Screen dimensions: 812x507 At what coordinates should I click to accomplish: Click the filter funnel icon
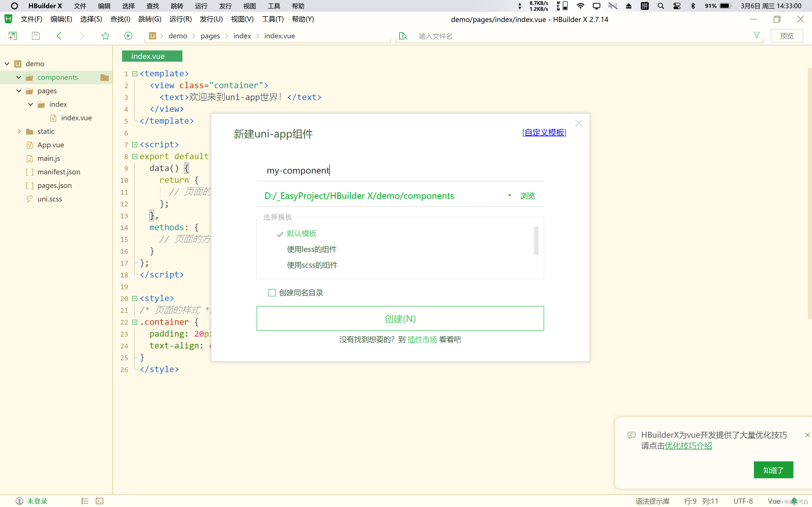pyautogui.click(x=756, y=35)
